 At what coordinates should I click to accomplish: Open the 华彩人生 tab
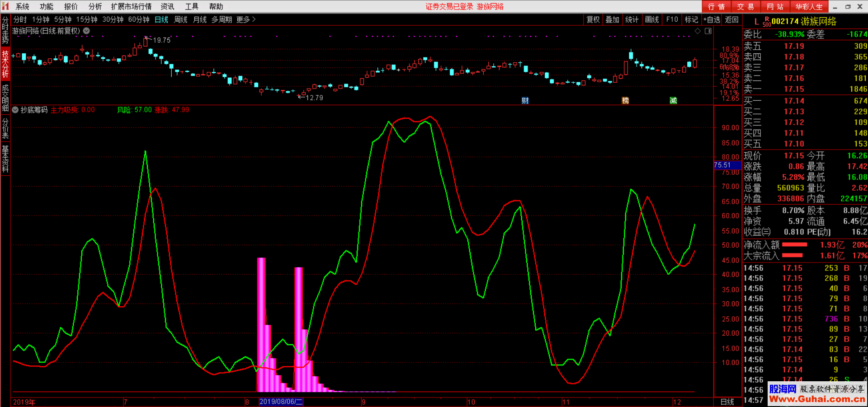[x=809, y=6]
